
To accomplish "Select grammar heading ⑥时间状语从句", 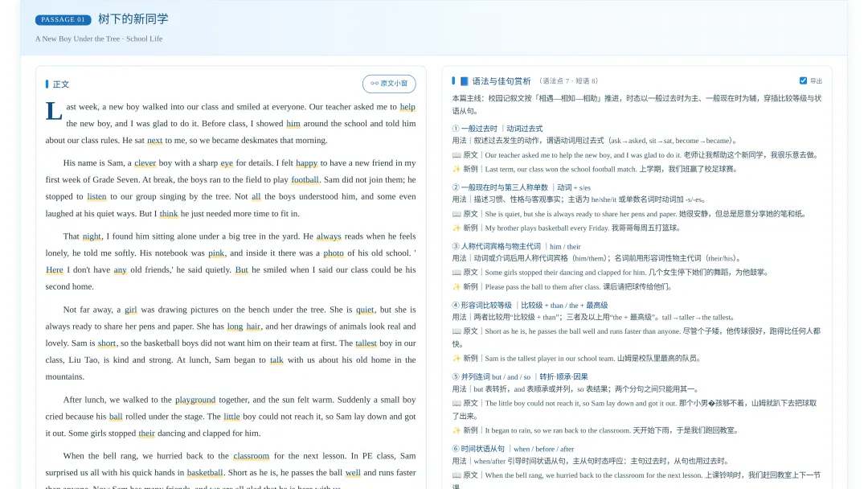I will coord(513,449).
